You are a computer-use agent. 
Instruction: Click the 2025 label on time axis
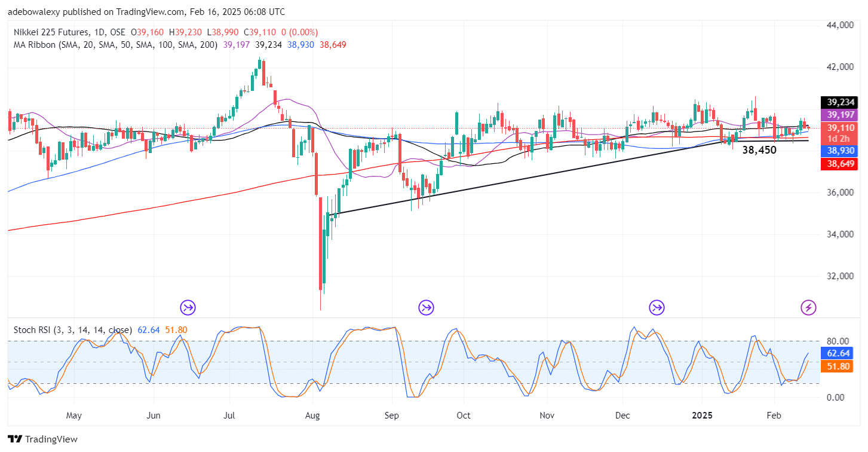[x=701, y=416]
